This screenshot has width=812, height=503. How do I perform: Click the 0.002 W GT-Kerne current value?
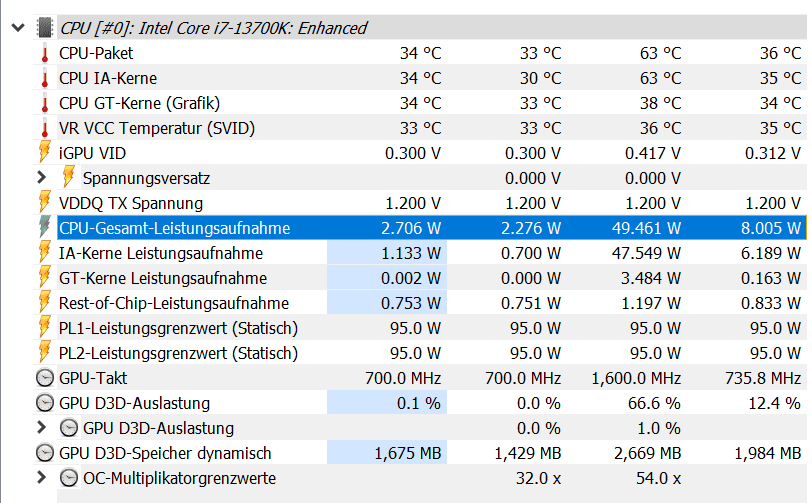coord(411,278)
